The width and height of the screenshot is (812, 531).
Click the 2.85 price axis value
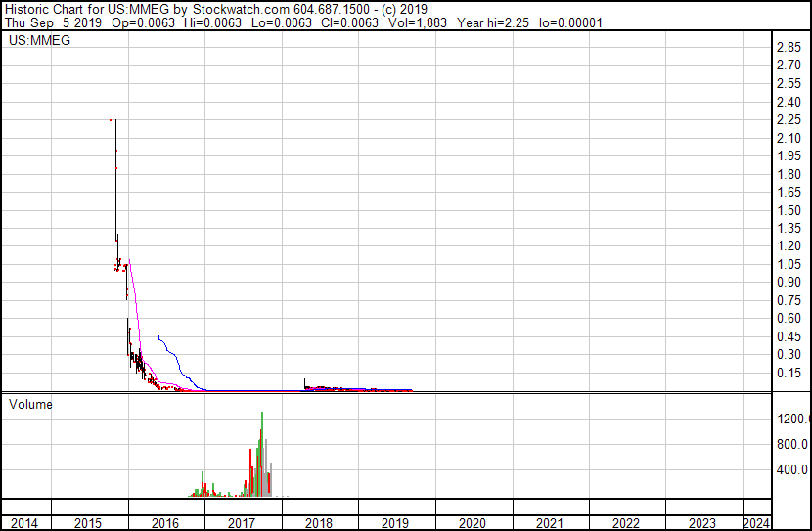[789, 47]
